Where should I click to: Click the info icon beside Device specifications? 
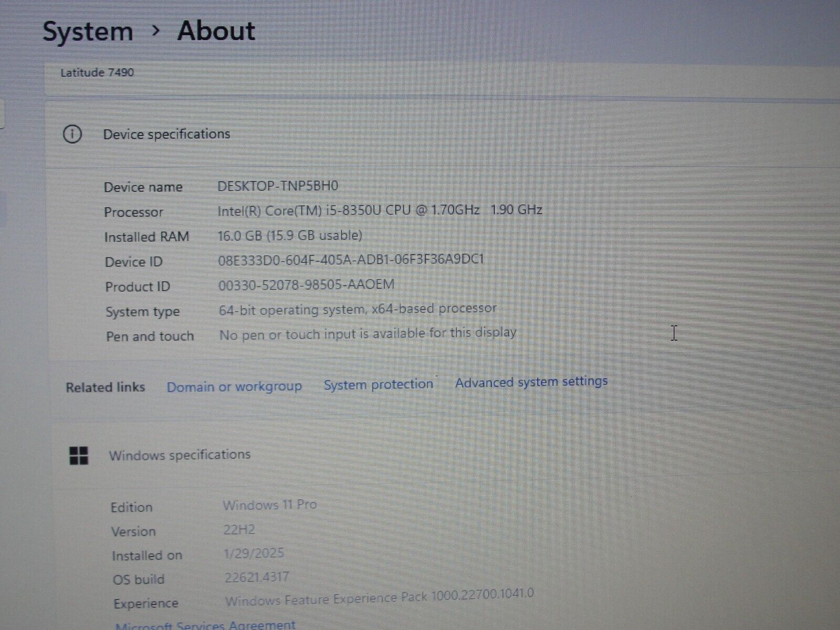[72, 134]
